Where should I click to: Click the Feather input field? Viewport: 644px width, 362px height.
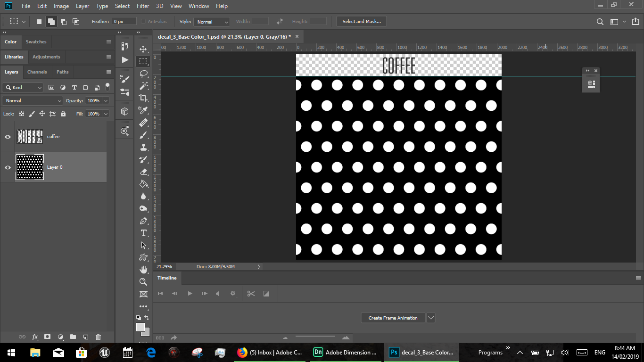coord(124,22)
